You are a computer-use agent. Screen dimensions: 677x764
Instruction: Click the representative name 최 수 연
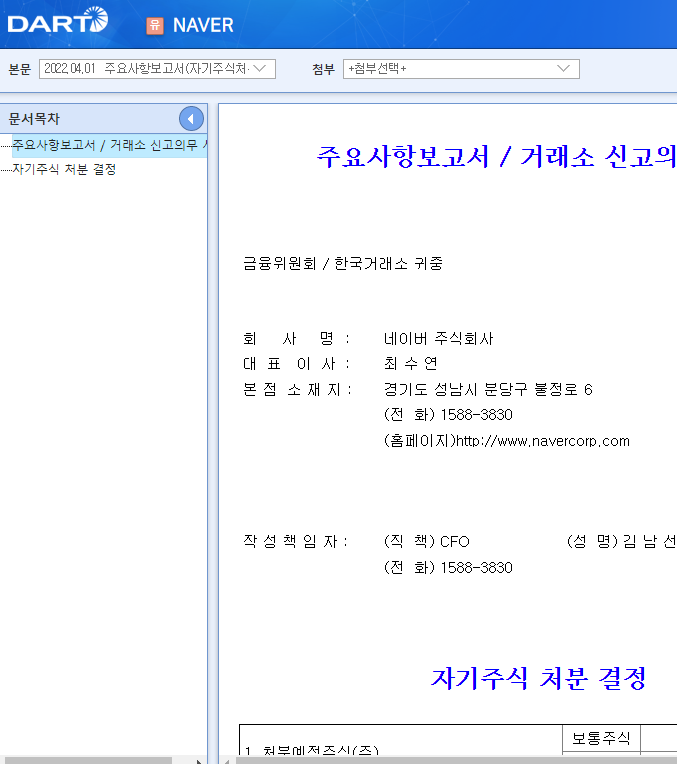pyautogui.click(x=410, y=363)
